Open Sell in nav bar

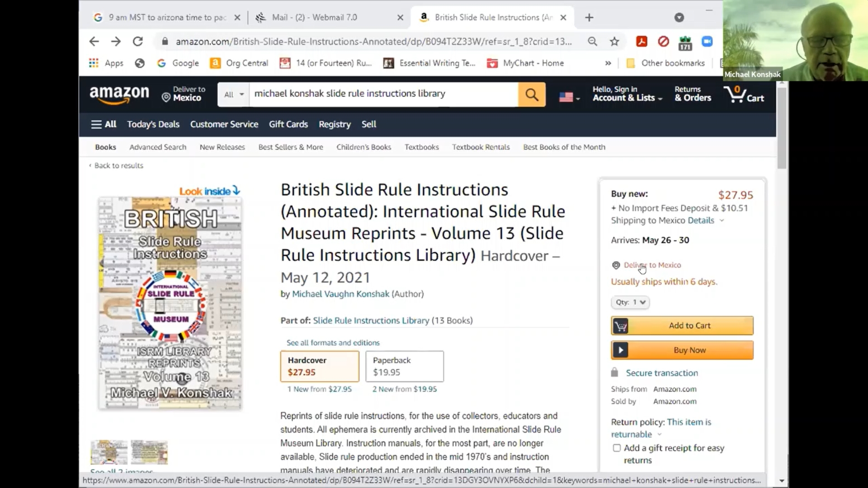pos(369,124)
